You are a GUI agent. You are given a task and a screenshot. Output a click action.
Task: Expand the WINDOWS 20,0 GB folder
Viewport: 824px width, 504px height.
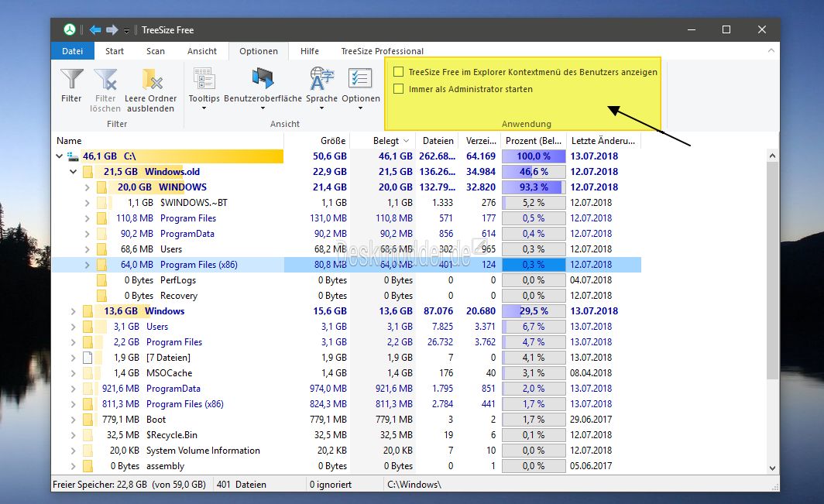(88, 187)
